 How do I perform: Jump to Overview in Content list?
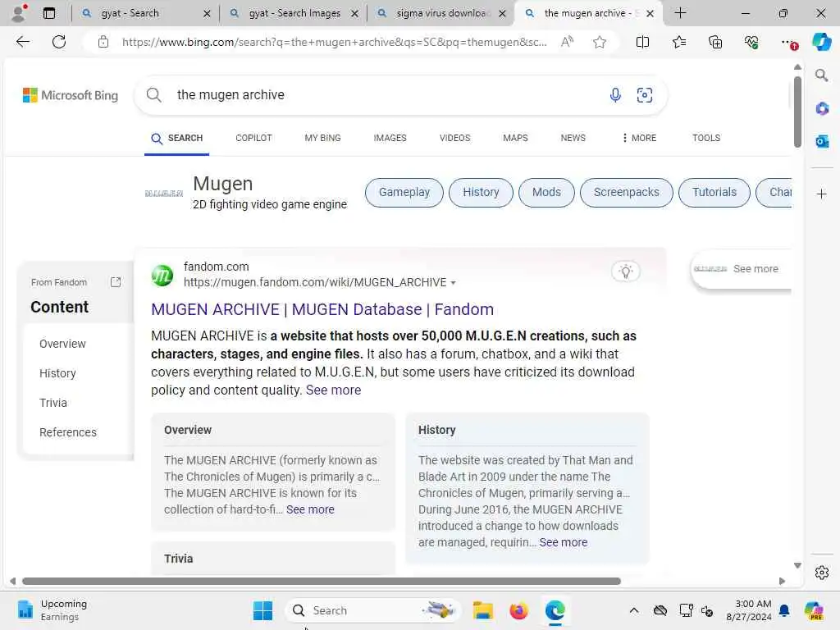coord(62,344)
